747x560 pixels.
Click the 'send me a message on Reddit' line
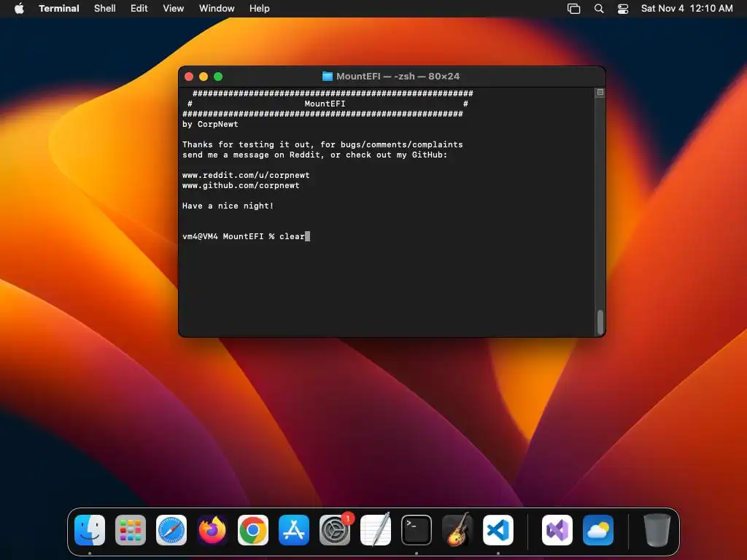pos(315,155)
